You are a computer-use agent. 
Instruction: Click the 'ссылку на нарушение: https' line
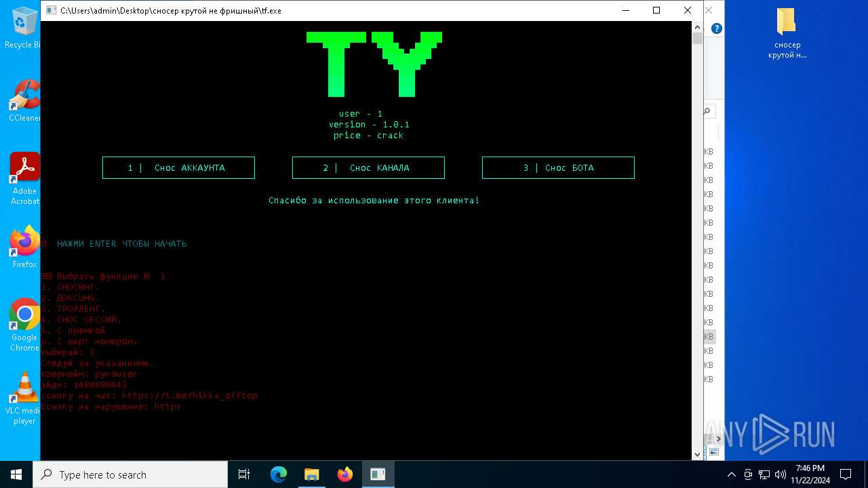[111, 407]
